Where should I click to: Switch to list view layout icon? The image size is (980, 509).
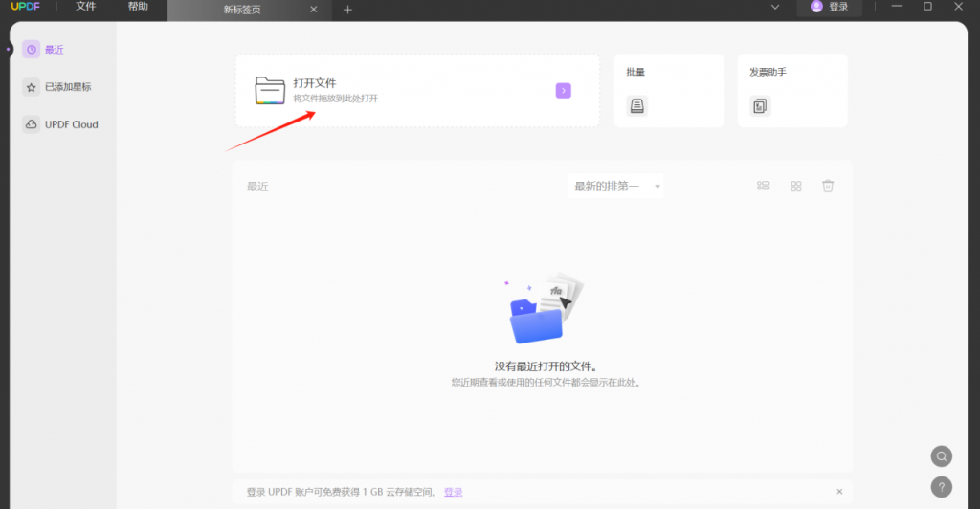click(x=764, y=186)
